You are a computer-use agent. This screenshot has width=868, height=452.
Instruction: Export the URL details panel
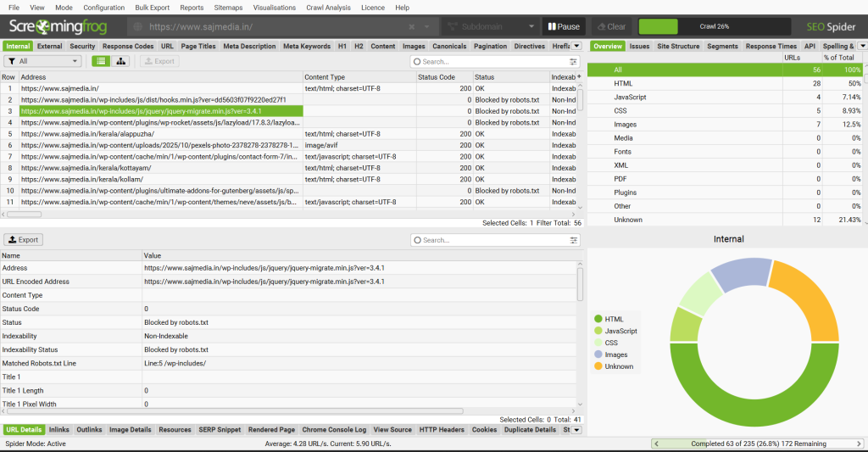[23, 240]
